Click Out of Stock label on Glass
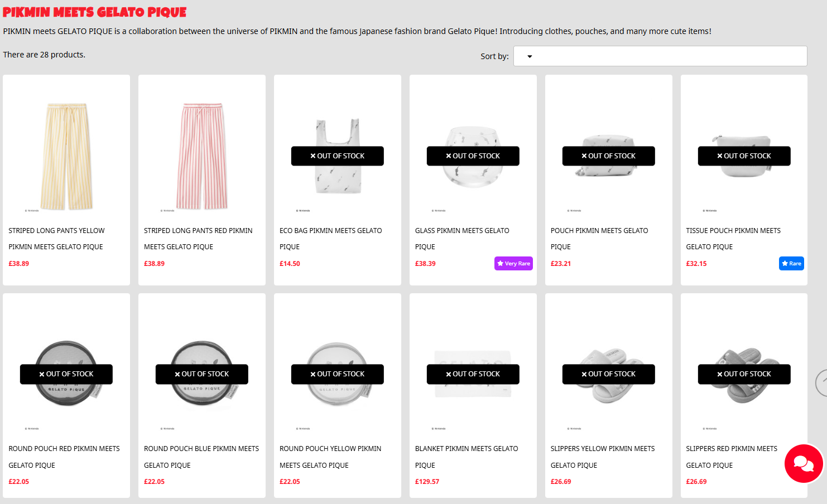Image resolution: width=827 pixels, height=504 pixels. 473,156
